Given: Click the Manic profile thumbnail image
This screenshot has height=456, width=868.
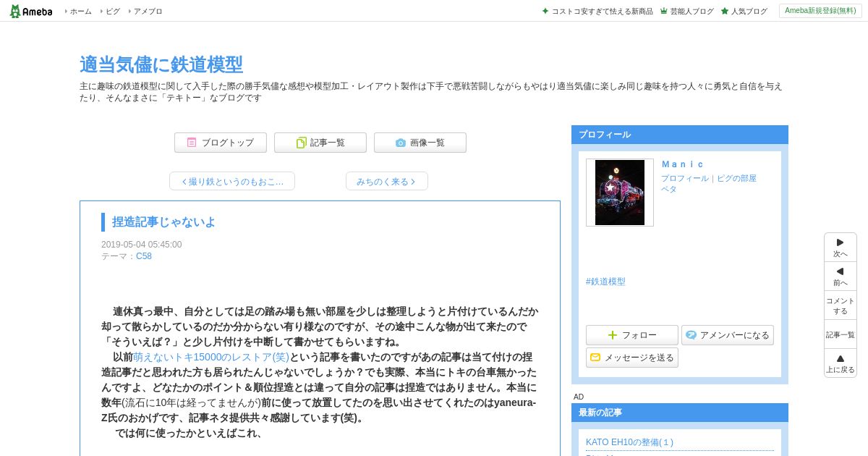Looking at the screenshot, I should [620, 193].
